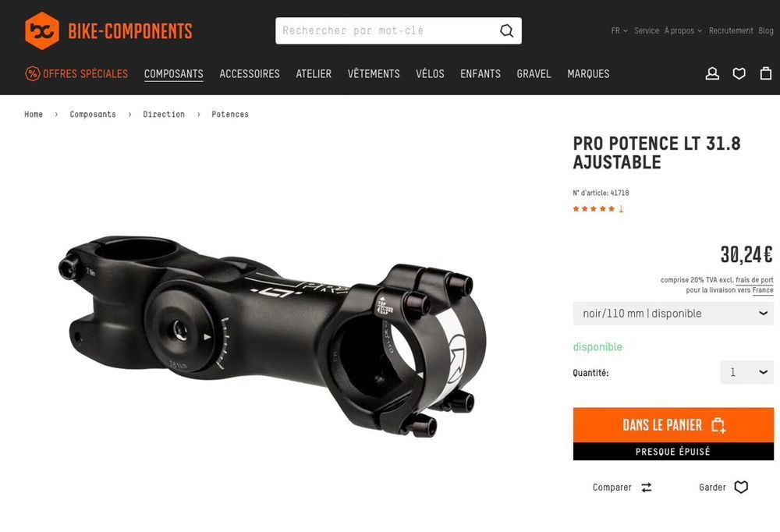780x532 pixels.
Task: Open the Quantité dropdown
Action: click(x=746, y=372)
